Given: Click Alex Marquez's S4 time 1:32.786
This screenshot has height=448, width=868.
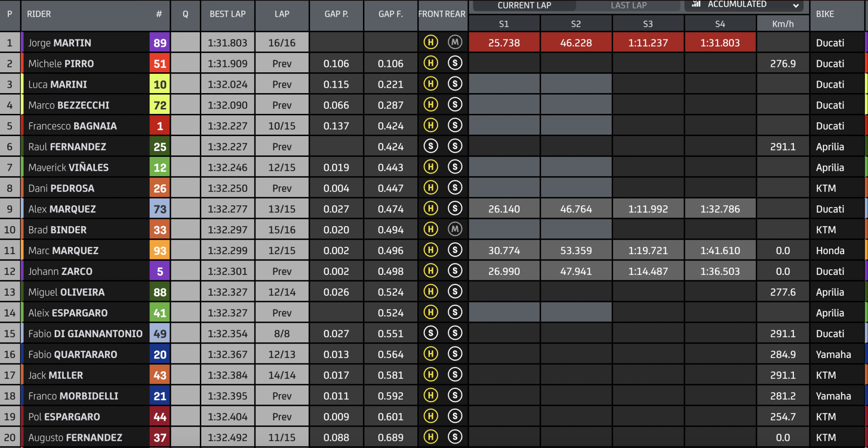Looking at the screenshot, I should click(x=720, y=209).
